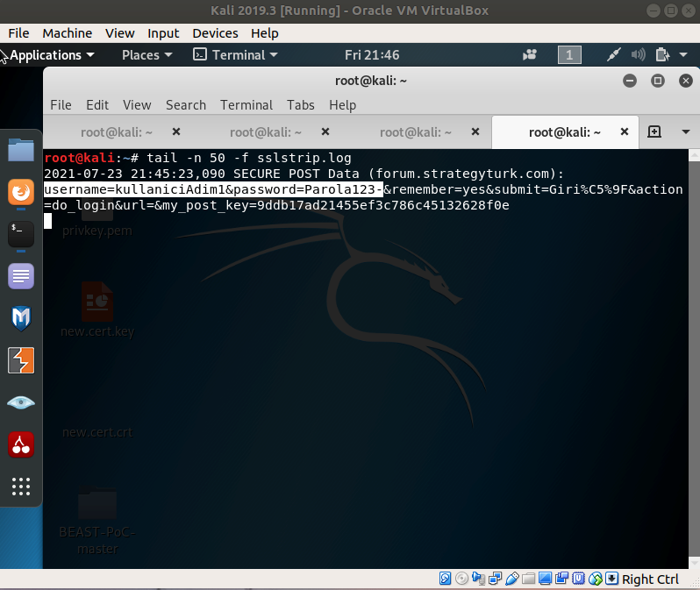Maximize the root@kali terminal window
The width and height of the screenshot is (700, 590).
(x=658, y=81)
